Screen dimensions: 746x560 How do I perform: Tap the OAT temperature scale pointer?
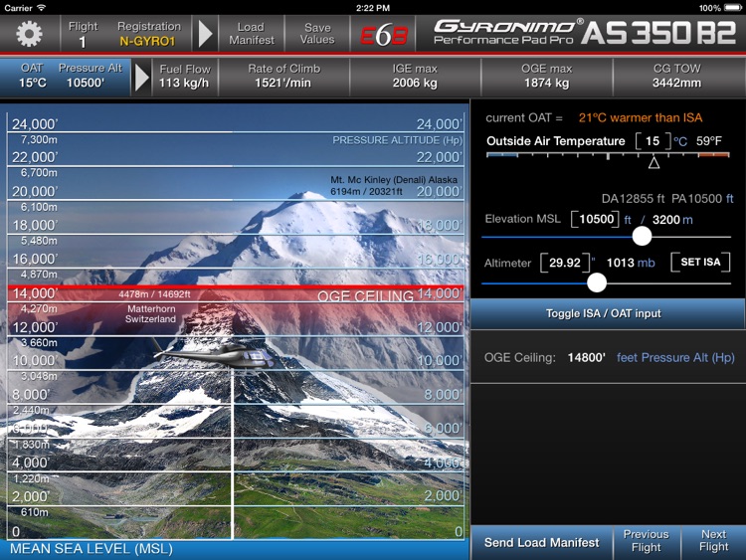point(654,163)
